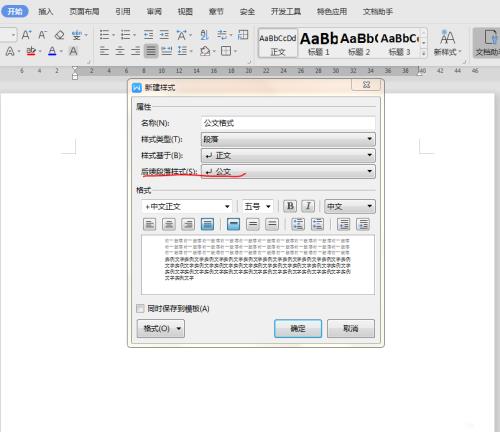Switch to the Security (安全) tab
This screenshot has height=432, width=500.
click(x=247, y=12)
